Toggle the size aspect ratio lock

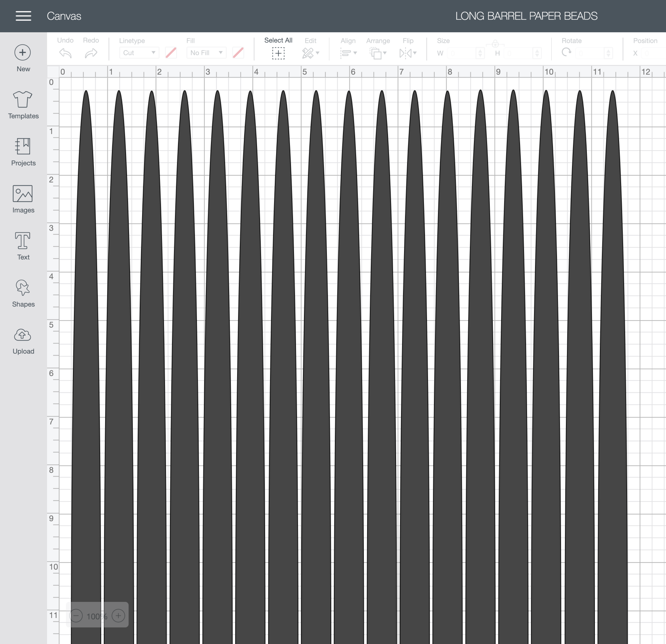coord(495,44)
